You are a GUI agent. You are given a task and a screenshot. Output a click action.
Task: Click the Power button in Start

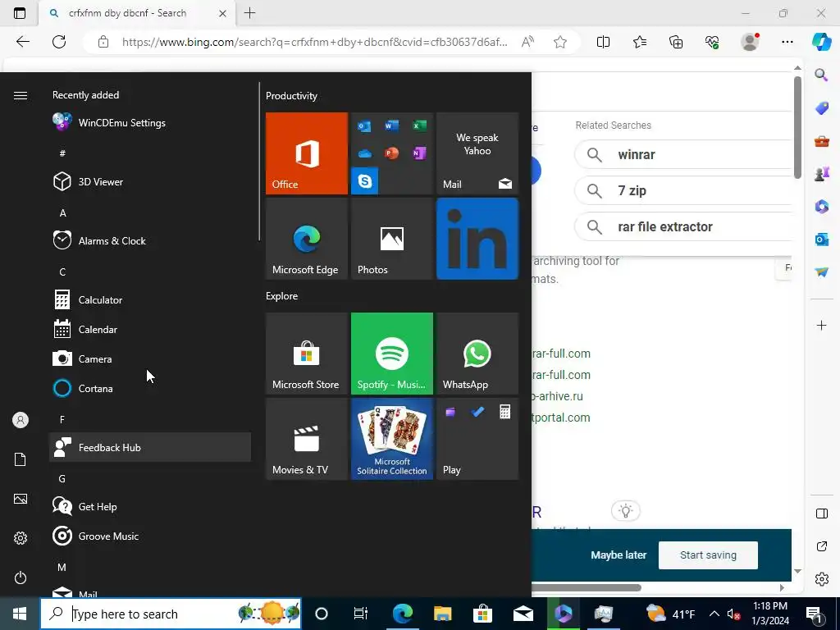click(21, 577)
